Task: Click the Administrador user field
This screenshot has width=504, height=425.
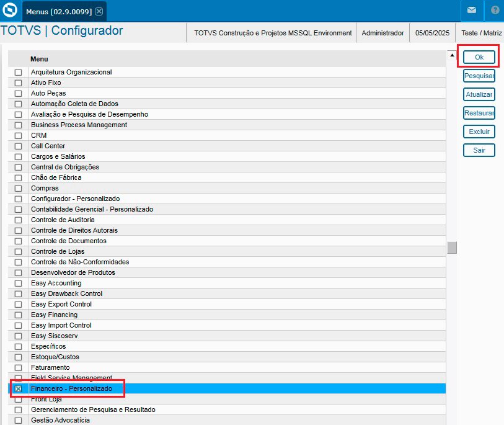Action: click(x=382, y=33)
